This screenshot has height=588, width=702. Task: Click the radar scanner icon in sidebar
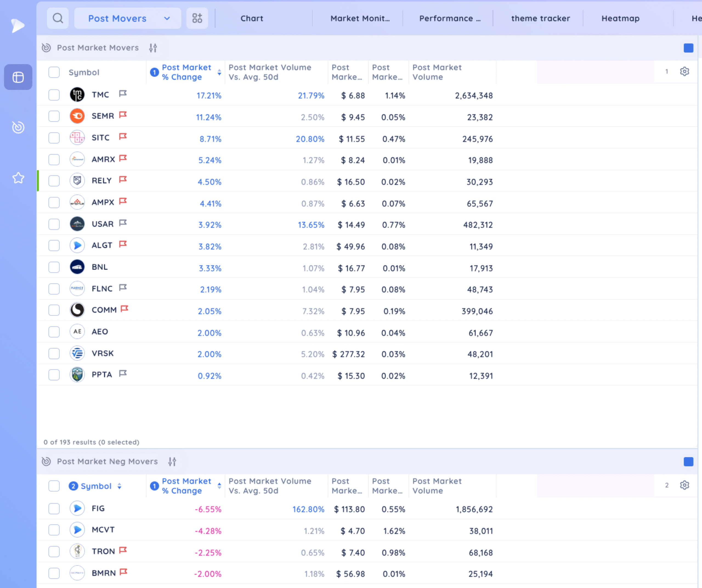tap(18, 127)
